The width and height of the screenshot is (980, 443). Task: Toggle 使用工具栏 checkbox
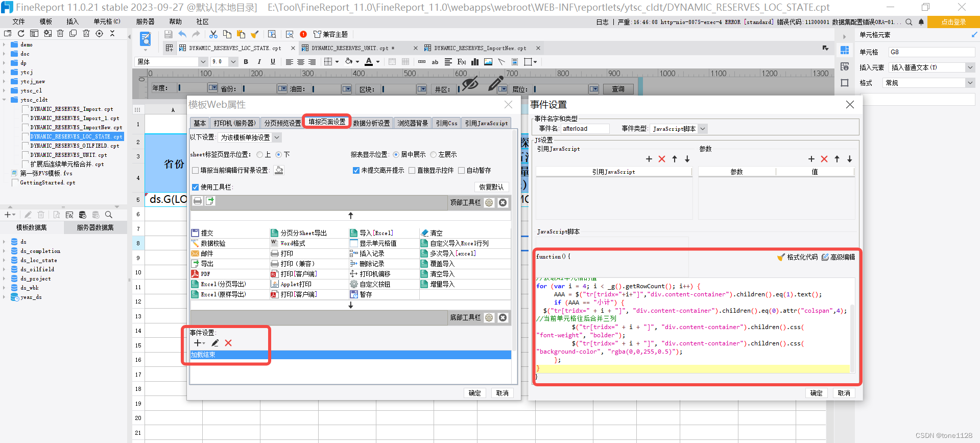[x=195, y=187]
